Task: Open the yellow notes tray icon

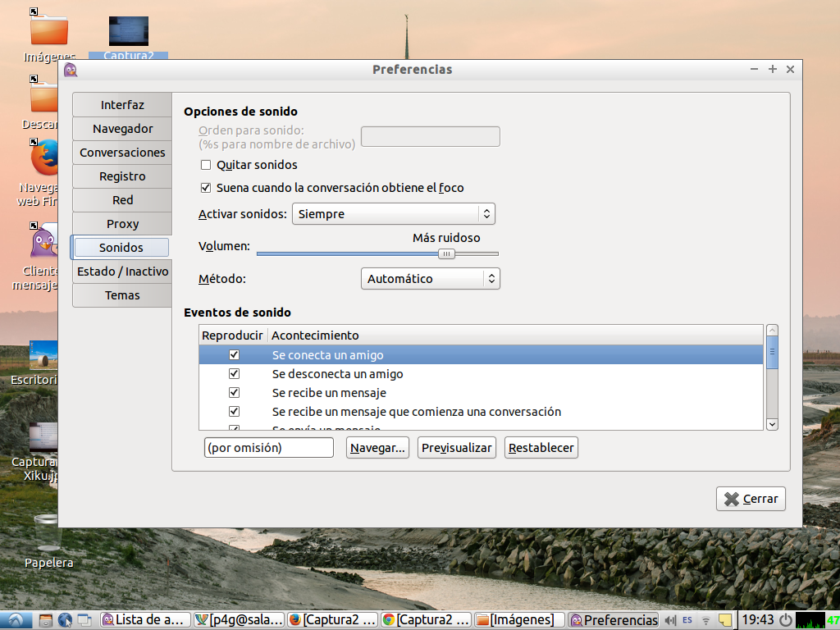Action: (725, 620)
